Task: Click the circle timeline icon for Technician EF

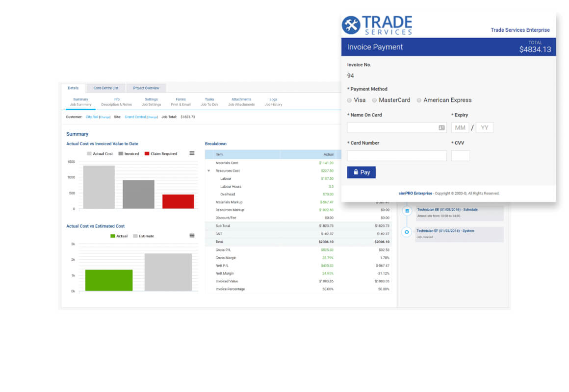Action: tap(407, 232)
